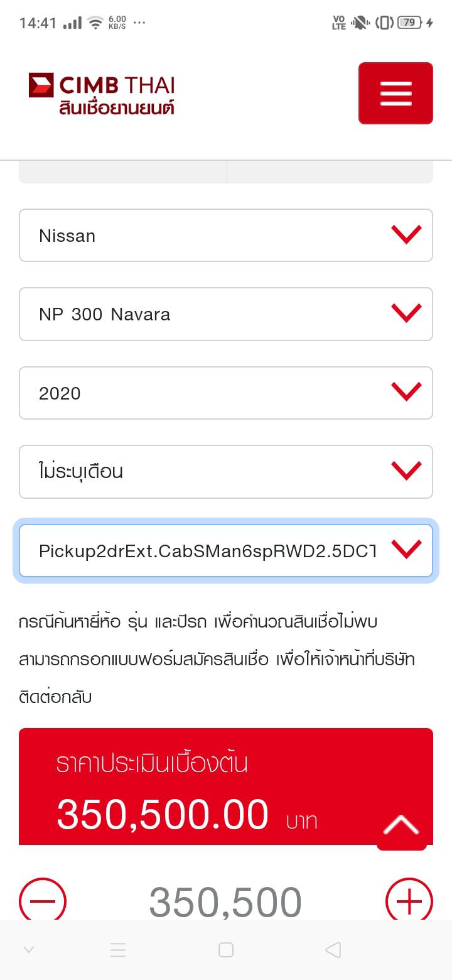Screen dimensions: 452x980
Task: Tap the CIMB Thai logo
Action: click(x=102, y=94)
